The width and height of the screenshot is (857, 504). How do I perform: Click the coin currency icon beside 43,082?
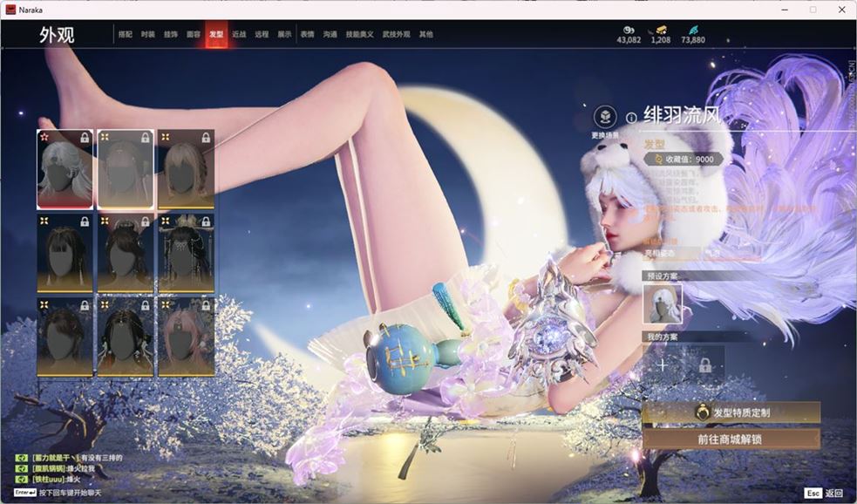(x=629, y=30)
